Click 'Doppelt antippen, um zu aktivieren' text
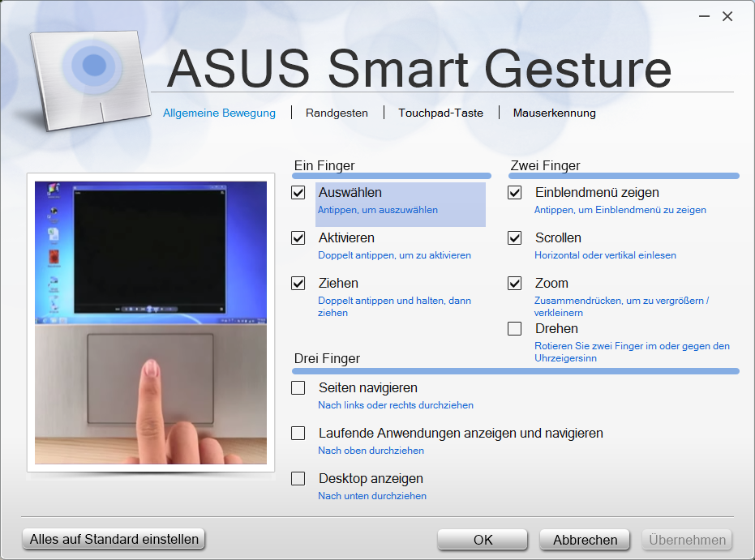The width and height of the screenshot is (755, 560). (394, 255)
